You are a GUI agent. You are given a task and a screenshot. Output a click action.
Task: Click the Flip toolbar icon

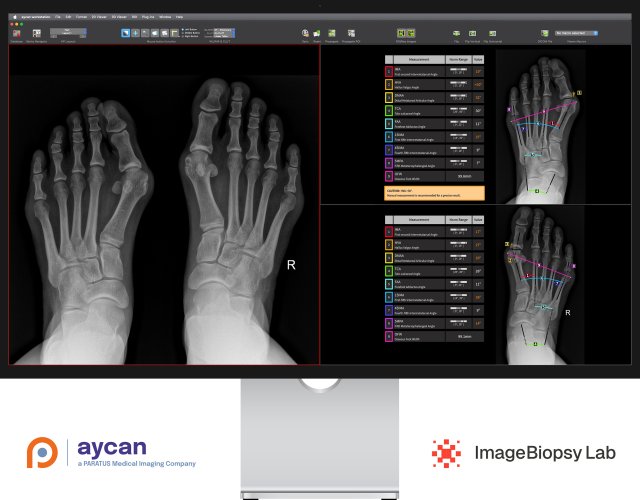(x=456, y=33)
